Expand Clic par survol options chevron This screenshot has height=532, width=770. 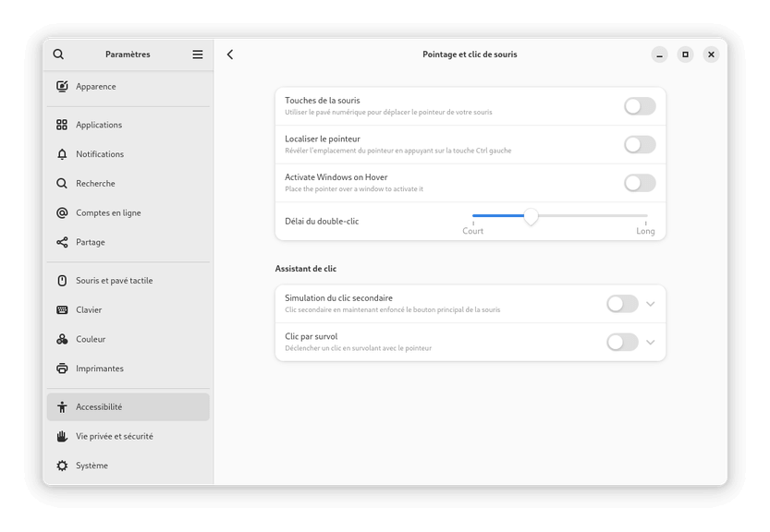(651, 342)
